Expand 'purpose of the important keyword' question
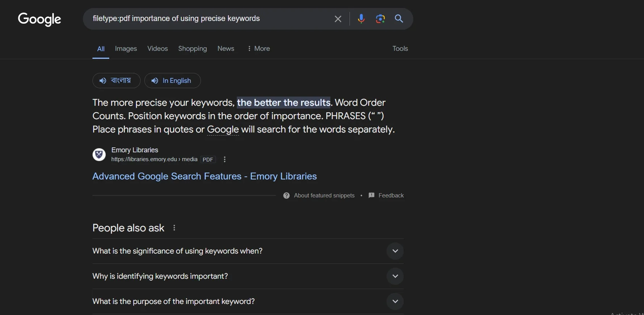644x315 pixels. coord(248,302)
